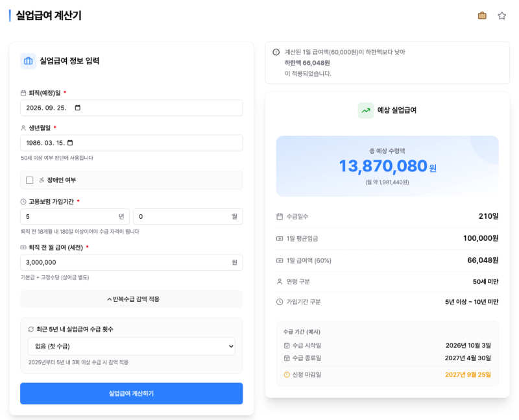Click the 50세 이상 여부 판단에 사용됩니다 hint
Viewport: 519px width, 420px height.
tap(57, 158)
